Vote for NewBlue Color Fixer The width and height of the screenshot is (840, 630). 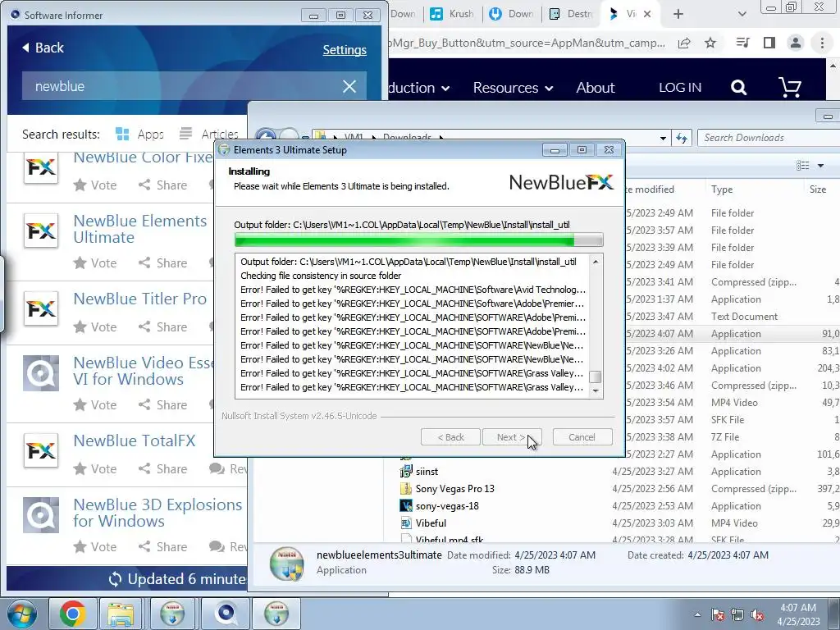coord(95,185)
